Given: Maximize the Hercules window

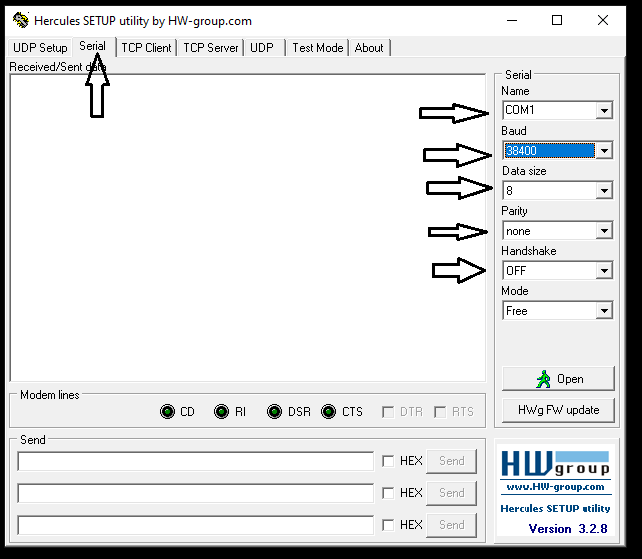Looking at the screenshot, I should click(x=557, y=20).
